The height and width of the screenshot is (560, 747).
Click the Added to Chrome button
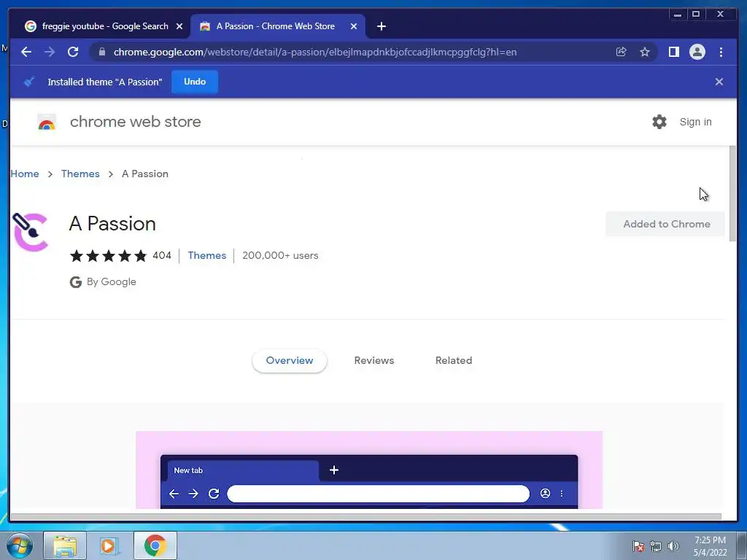pyautogui.click(x=665, y=225)
